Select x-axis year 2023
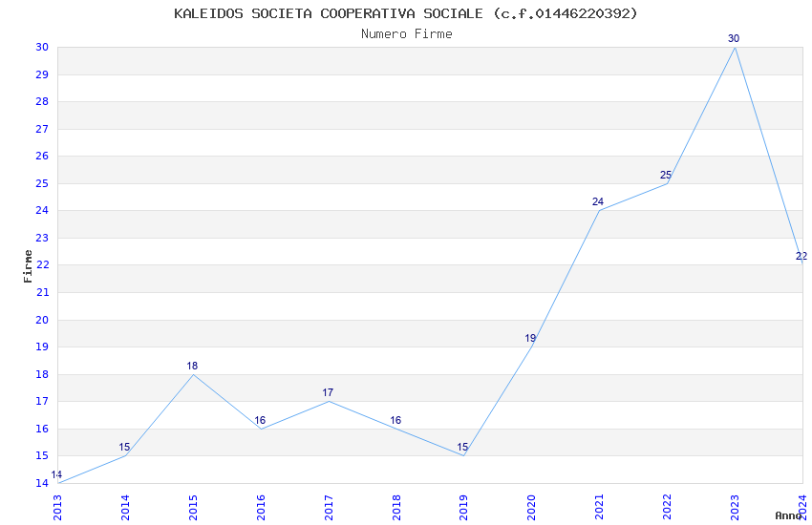812x525 pixels. [735, 508]
